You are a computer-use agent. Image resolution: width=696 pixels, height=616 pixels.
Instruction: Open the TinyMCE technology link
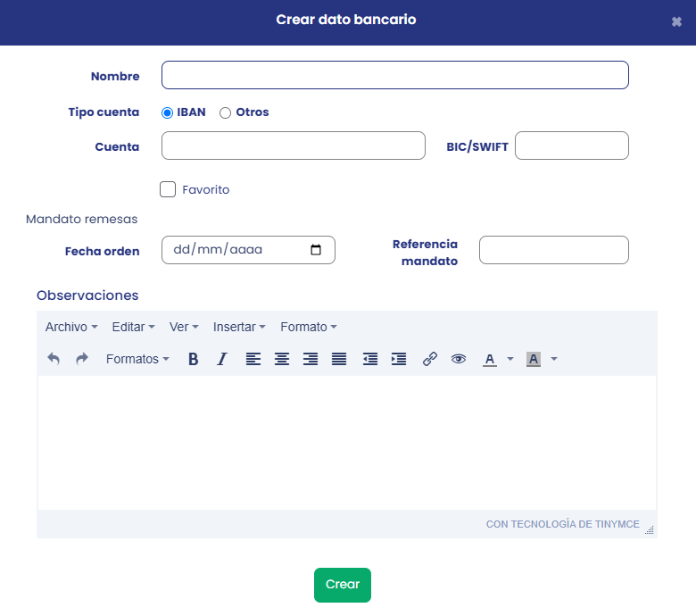562,524
